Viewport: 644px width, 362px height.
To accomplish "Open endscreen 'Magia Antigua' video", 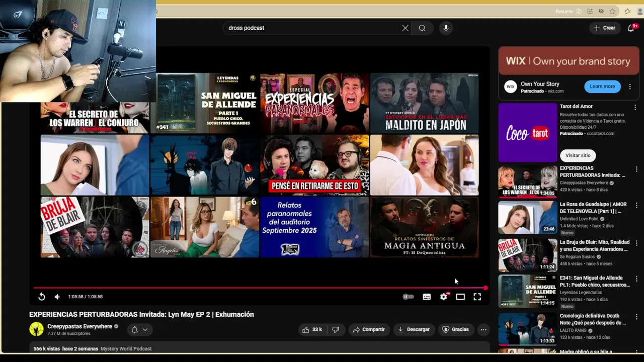I will coord(424,227).
